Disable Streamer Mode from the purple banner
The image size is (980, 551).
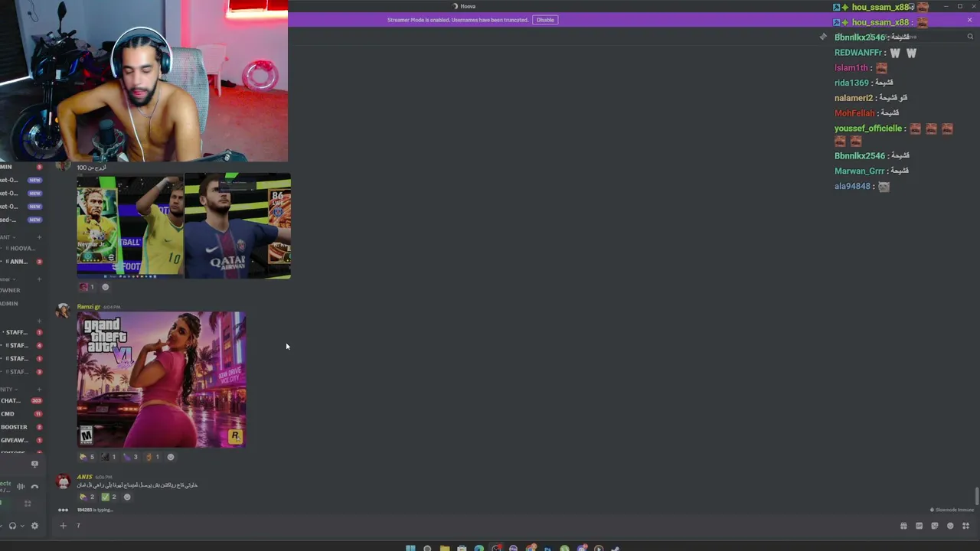pos(545,20)
